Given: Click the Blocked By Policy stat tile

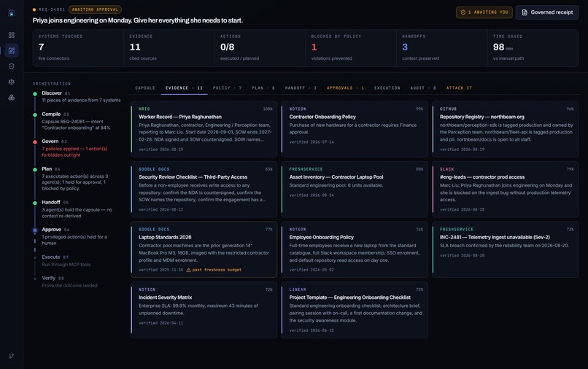Looking at the screenshot, I should pos(351,48).
